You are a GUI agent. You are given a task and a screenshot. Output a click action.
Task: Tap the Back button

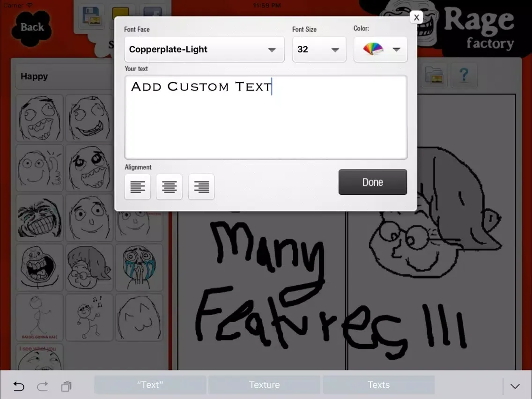coord(32,28)
